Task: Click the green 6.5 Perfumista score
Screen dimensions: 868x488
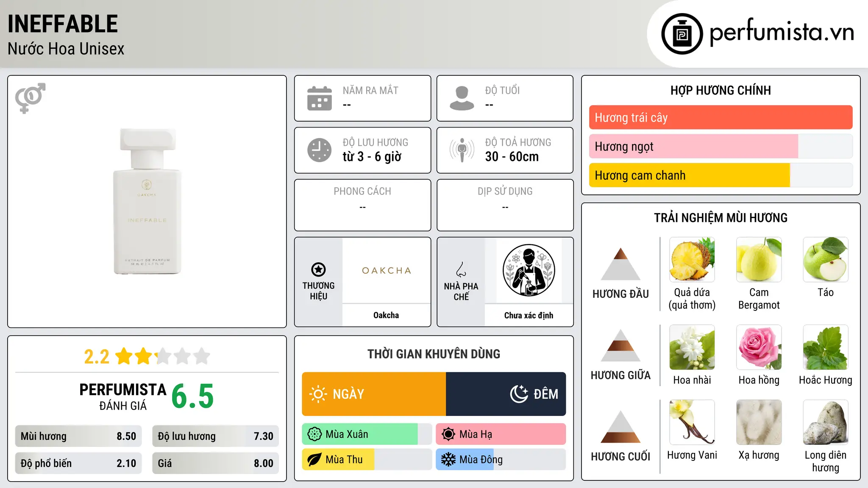Action: [x=193, y=396]
